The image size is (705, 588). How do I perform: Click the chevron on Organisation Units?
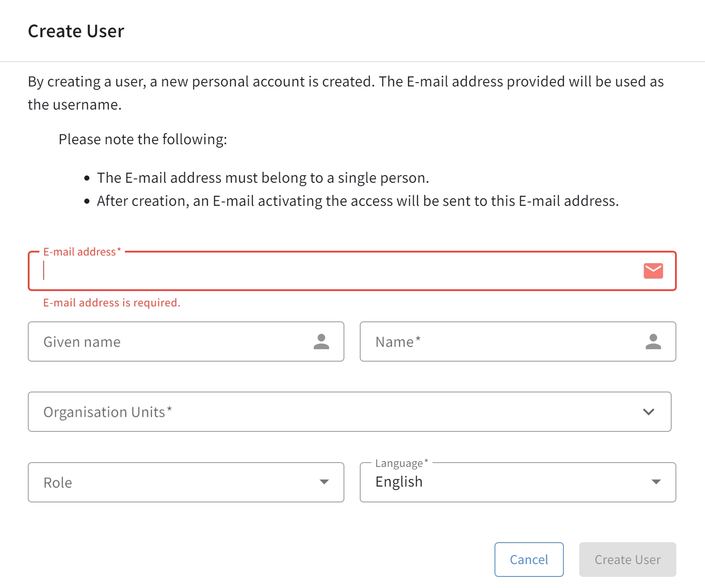point(649,412)
